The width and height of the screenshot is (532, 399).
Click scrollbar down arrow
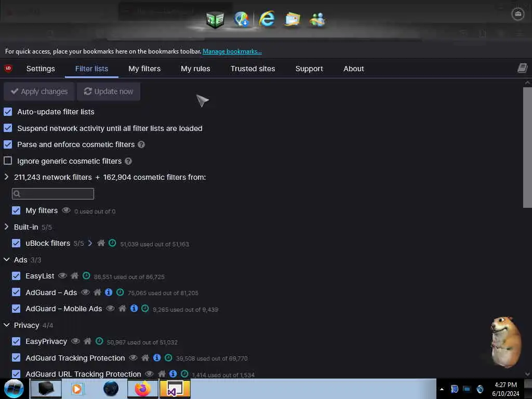coord(527,374)
